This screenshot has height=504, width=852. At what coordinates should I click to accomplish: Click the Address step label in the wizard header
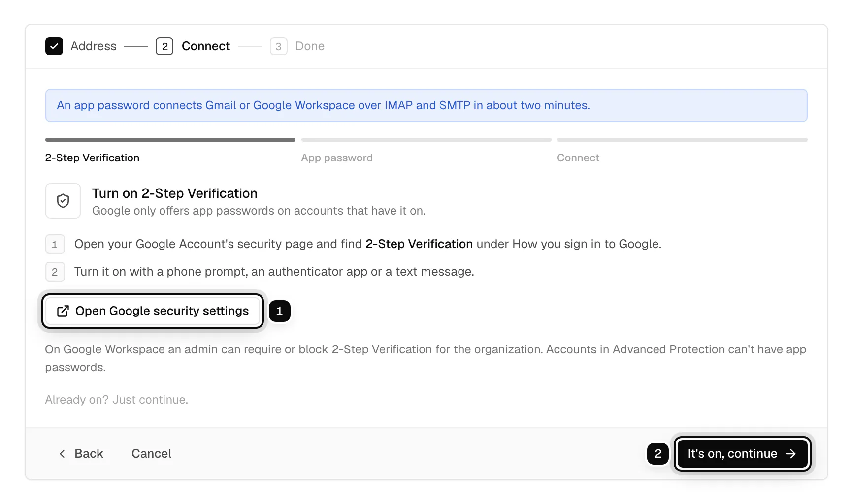(94, 46)
